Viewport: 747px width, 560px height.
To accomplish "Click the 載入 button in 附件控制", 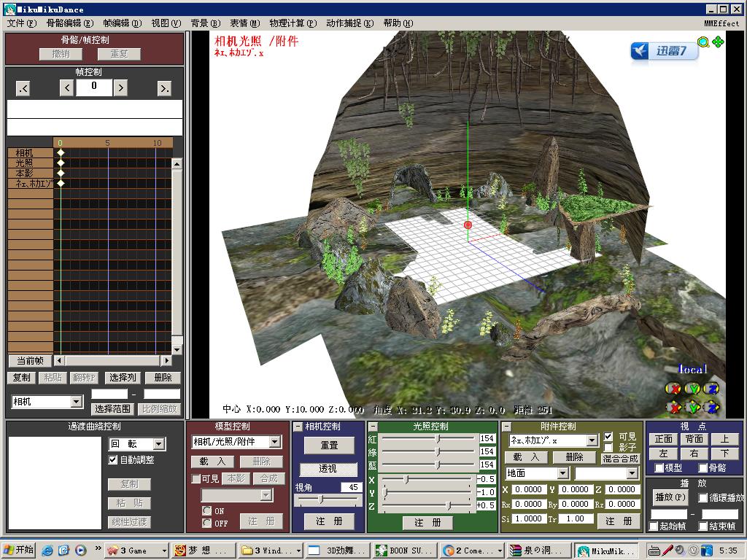I will [x=527, y=457].
